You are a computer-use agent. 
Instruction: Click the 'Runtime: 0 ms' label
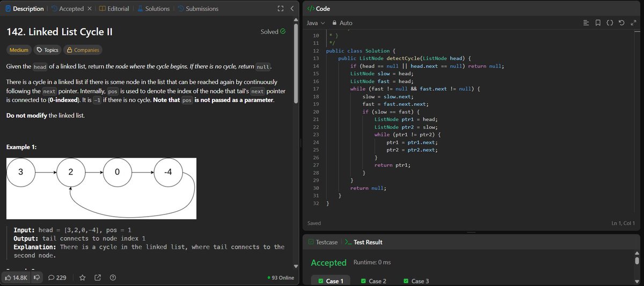coord(372,262)
